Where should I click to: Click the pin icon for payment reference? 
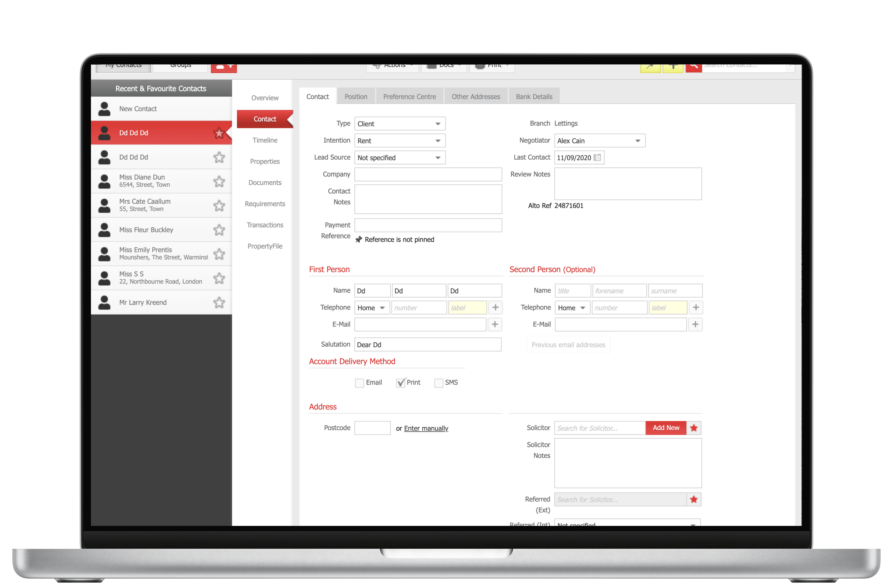click(x=359, y=240)
